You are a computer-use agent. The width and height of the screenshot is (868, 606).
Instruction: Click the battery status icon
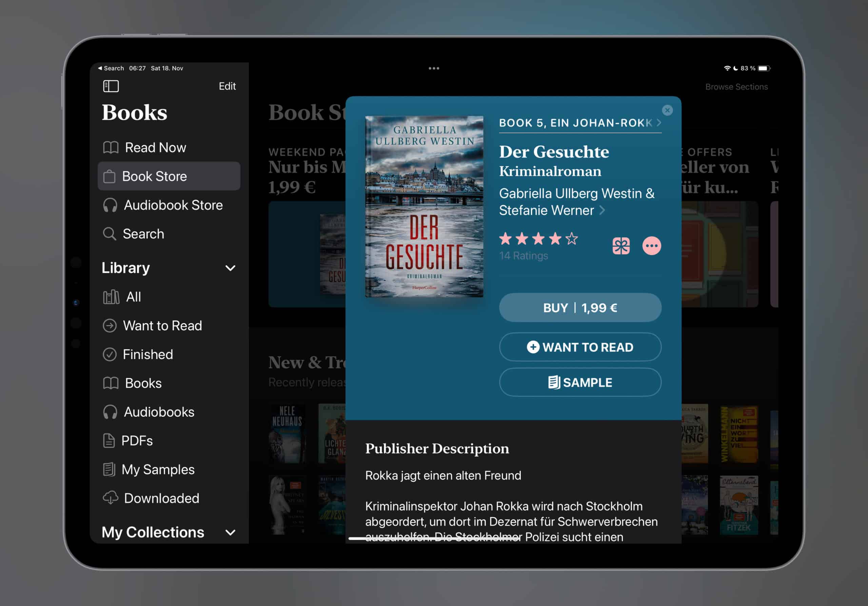[764, 69]
